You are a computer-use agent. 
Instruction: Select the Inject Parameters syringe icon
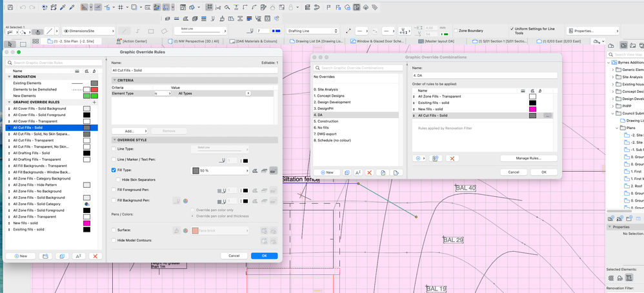[x=72, y=7]
